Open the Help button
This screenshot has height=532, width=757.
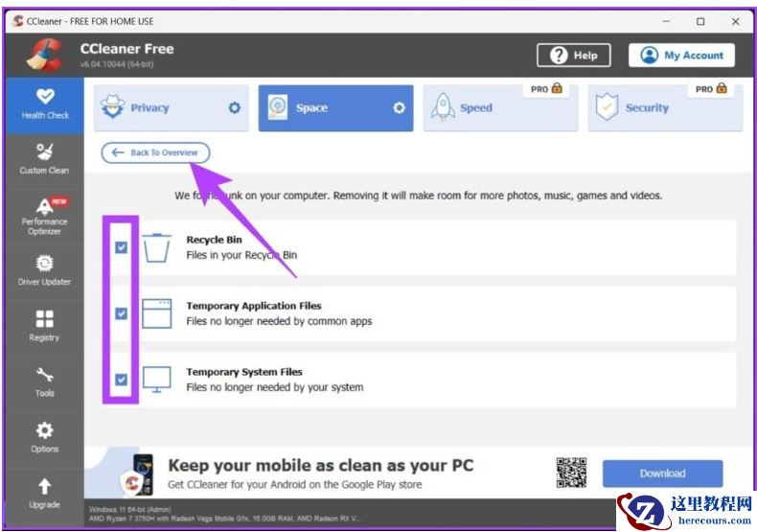coord(574,56)
